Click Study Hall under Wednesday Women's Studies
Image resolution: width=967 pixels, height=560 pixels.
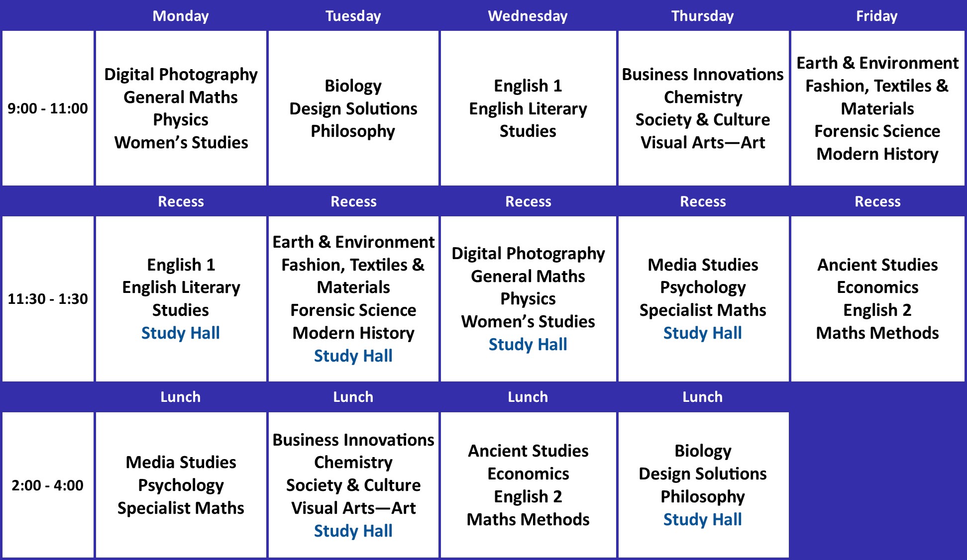pyautogui.click(x=528, y=344)
